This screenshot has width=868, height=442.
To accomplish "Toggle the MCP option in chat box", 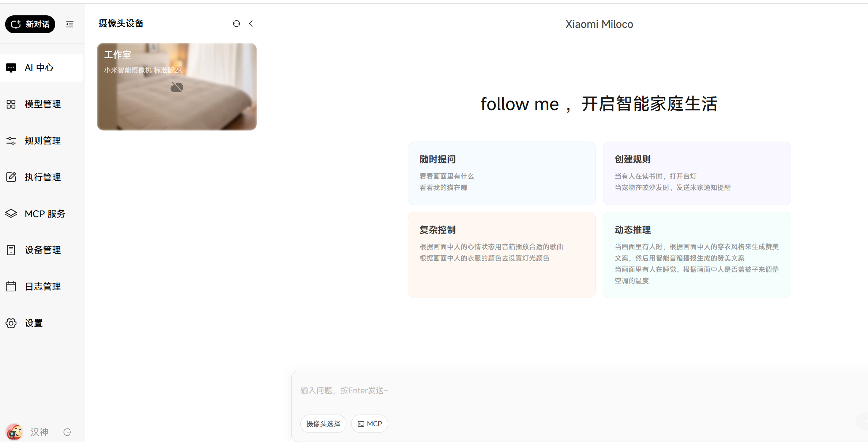I will (x=369, y=424).
